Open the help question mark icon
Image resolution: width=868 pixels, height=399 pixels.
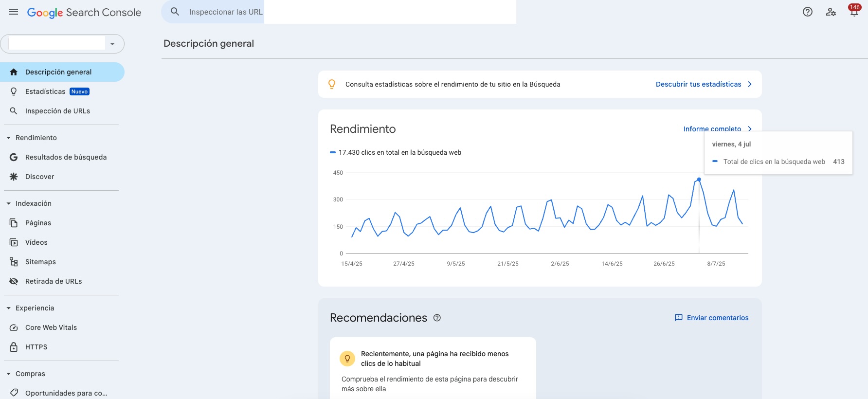[x=808, y=12]
